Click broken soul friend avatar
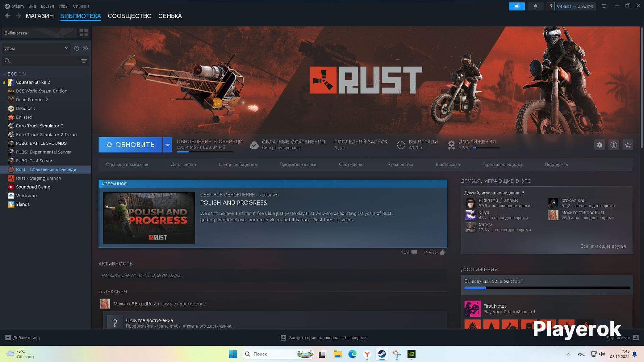644x362 pixels. tap(553, 203)
